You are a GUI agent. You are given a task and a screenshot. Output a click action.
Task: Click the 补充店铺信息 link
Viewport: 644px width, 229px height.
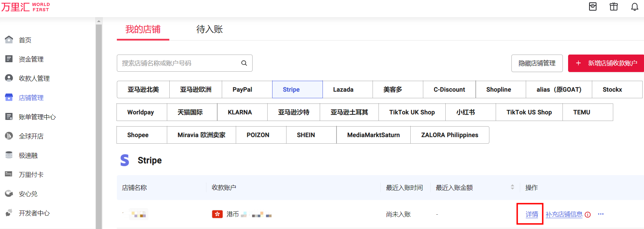(564, 214)
